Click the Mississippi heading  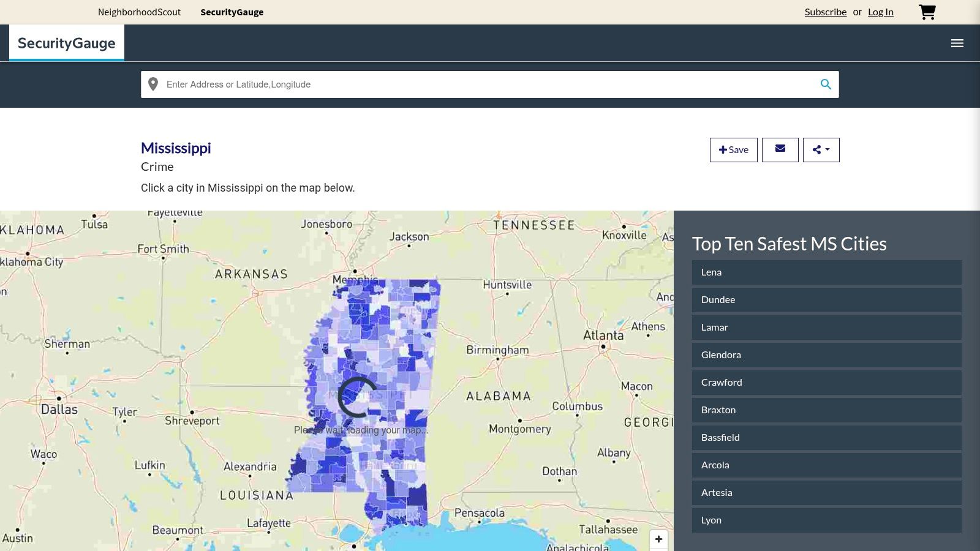click(x=176, y=148)
